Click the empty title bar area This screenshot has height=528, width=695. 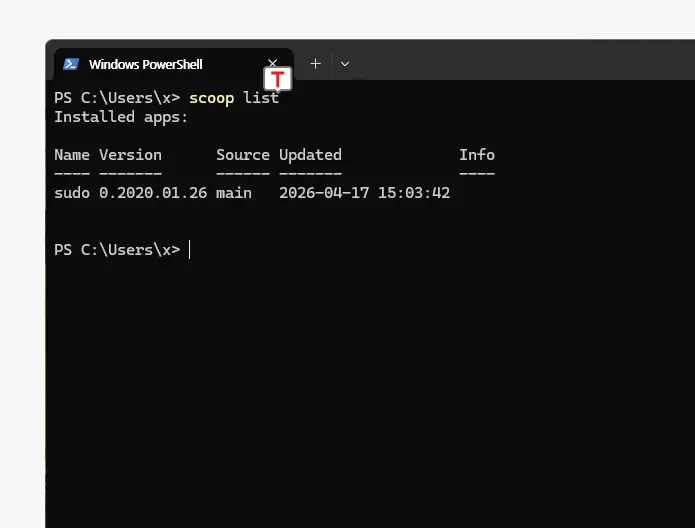520,62
